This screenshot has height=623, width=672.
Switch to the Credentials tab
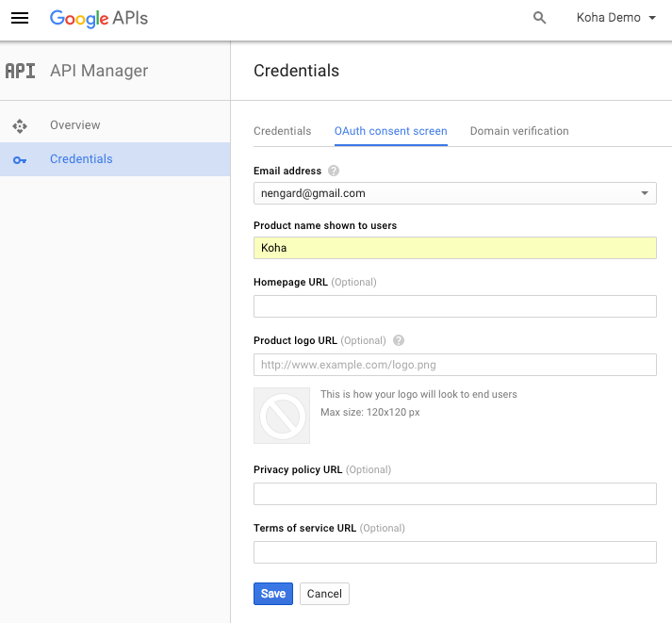tap(282, 131)
